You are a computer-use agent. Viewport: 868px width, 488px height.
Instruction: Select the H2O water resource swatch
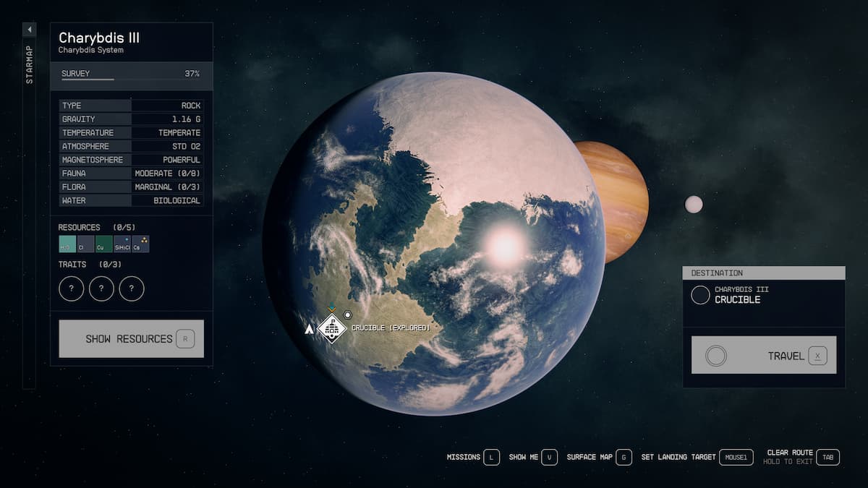[x=67, y=244]
